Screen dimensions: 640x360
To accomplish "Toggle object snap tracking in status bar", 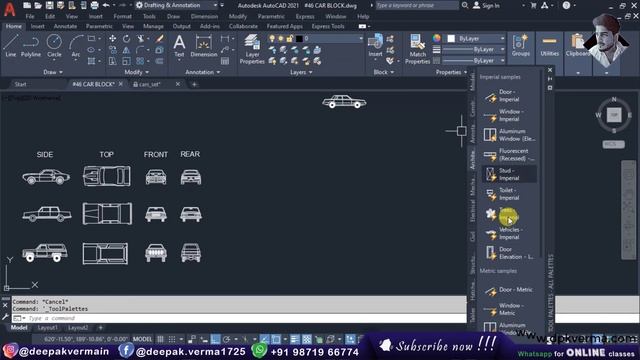I will click(x=264, y=339).
